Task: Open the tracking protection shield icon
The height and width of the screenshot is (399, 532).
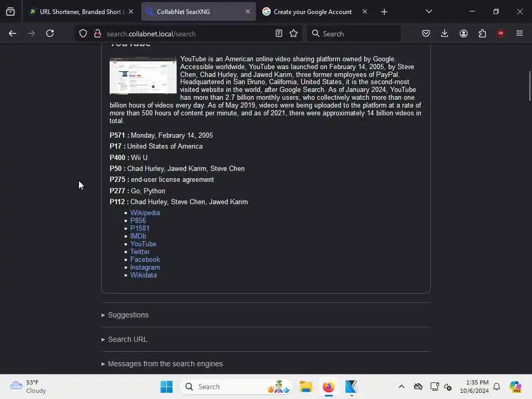Action: pyautogui.click(x=83, y=33)
